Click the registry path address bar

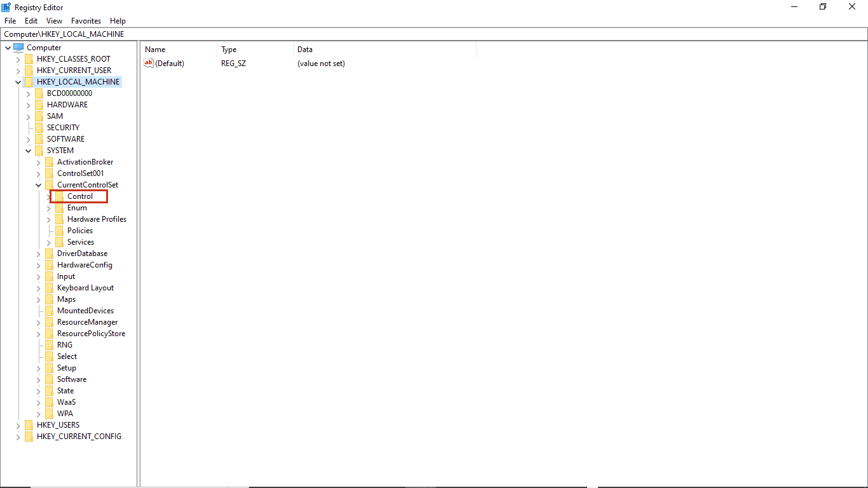[x=434, y=34]
